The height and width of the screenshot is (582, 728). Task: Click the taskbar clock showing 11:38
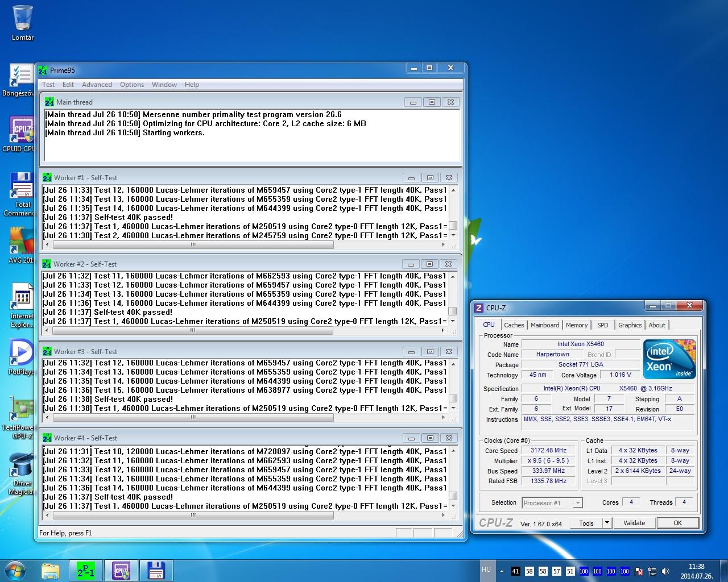pyautogui.click(x=697, y=571)
